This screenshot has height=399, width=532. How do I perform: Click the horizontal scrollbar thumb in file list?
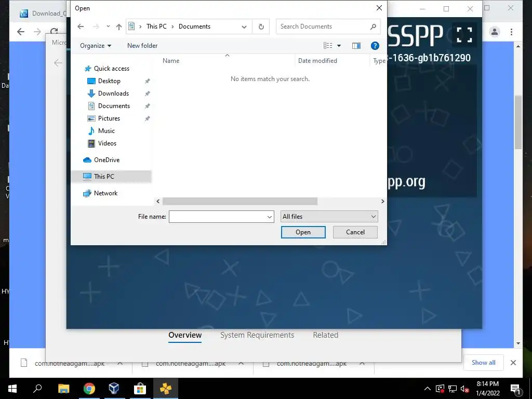(240, 201)
